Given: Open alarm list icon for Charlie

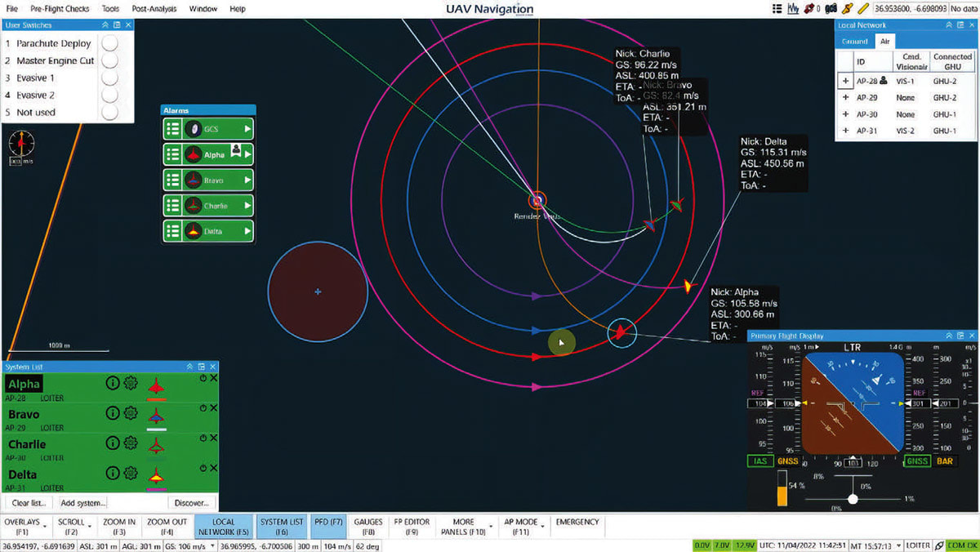Looking at the screenshot, I should click(172, 206).
